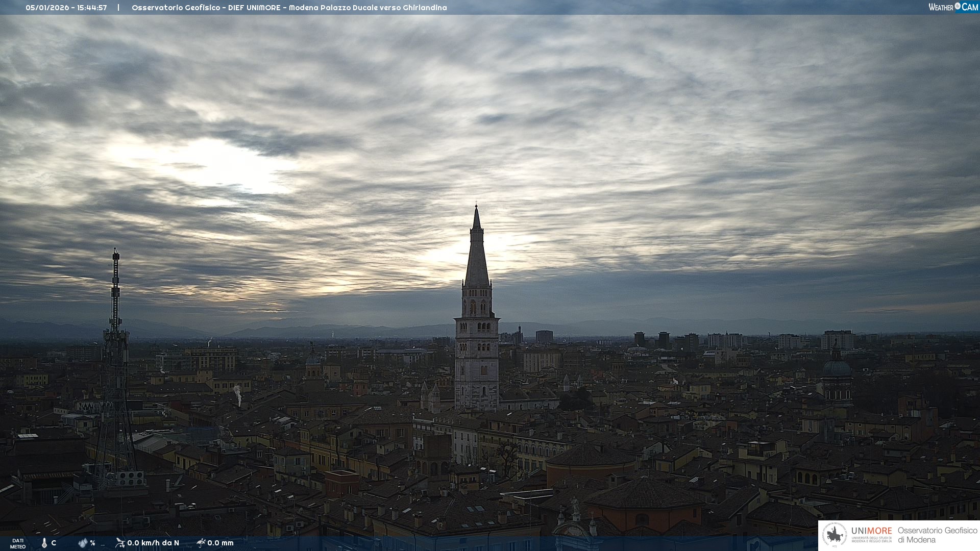Click the Osservatorio Geofisico camera title text

click(289, 8)
